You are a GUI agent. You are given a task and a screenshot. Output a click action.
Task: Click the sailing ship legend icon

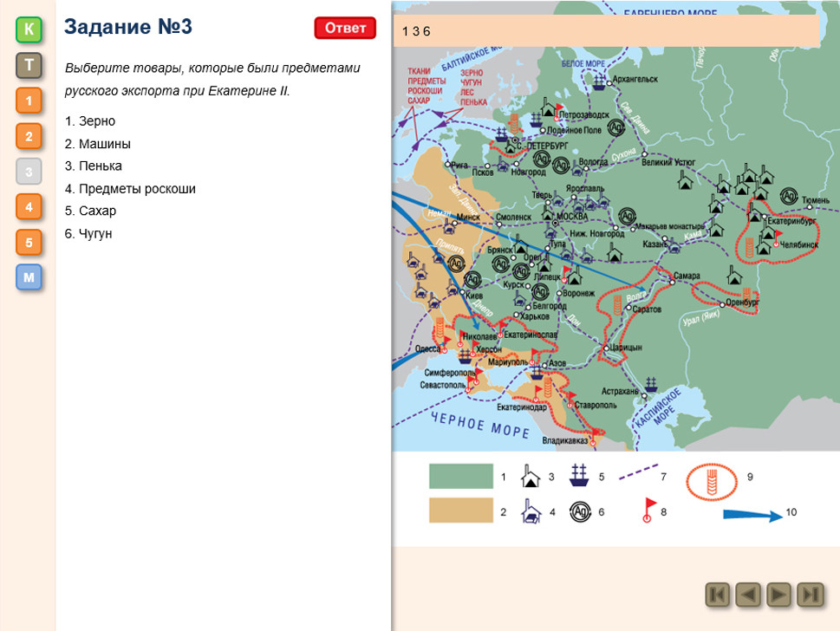click(579, 477)
